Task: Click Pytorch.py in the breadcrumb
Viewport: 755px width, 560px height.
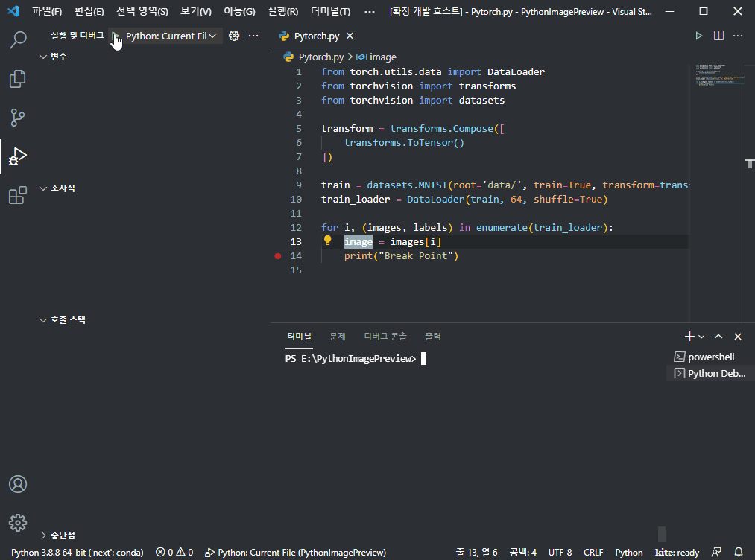Action: (320, 57)
